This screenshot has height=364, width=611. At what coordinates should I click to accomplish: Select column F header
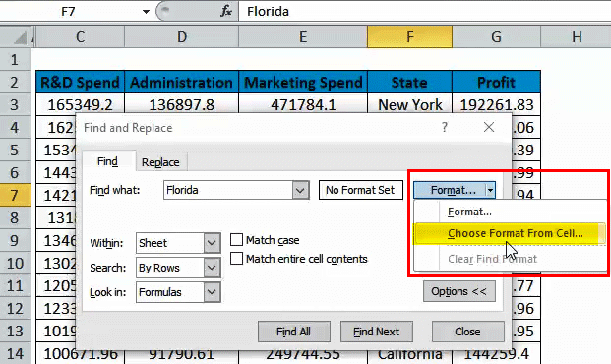pos(409,37)
